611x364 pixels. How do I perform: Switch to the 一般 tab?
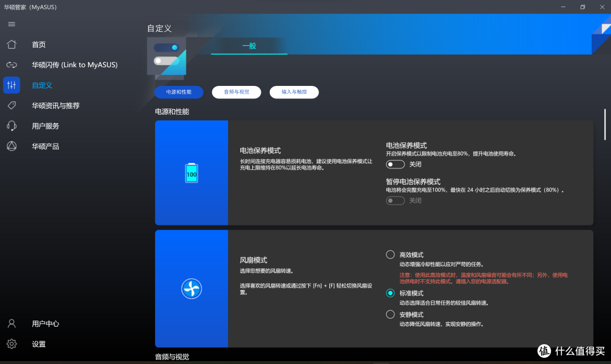(249, 46)
